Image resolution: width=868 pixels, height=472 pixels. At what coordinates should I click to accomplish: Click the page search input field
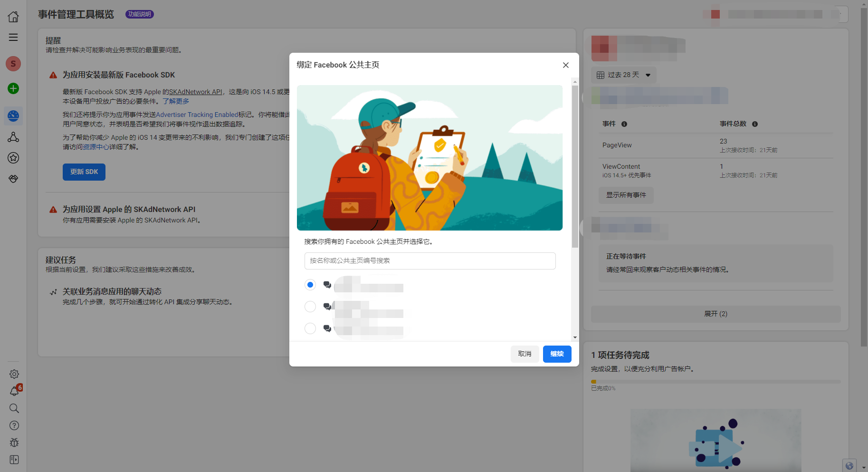click(429, 260)
